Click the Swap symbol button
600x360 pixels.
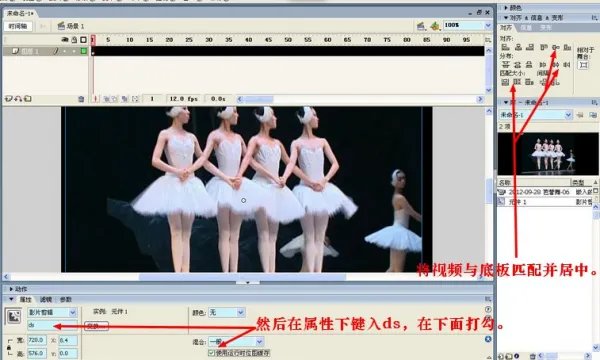click(96, 326)
